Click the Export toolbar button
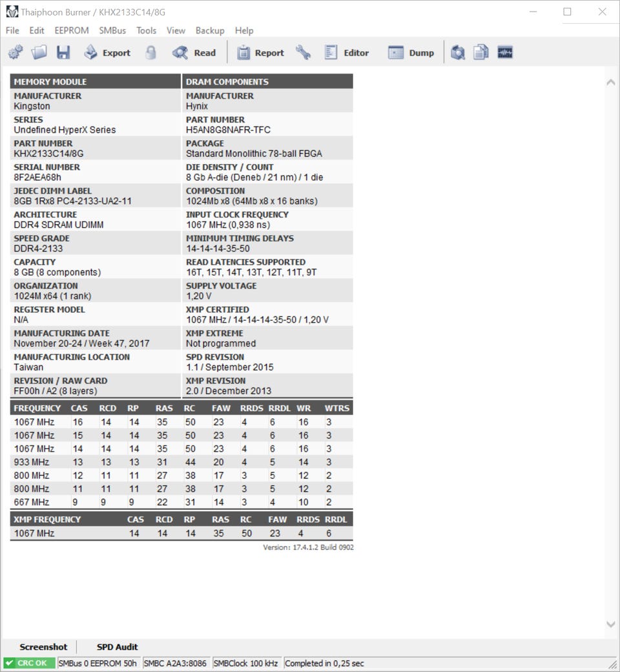The height and width of the screenshot is (672, 620). coord(107,53)
